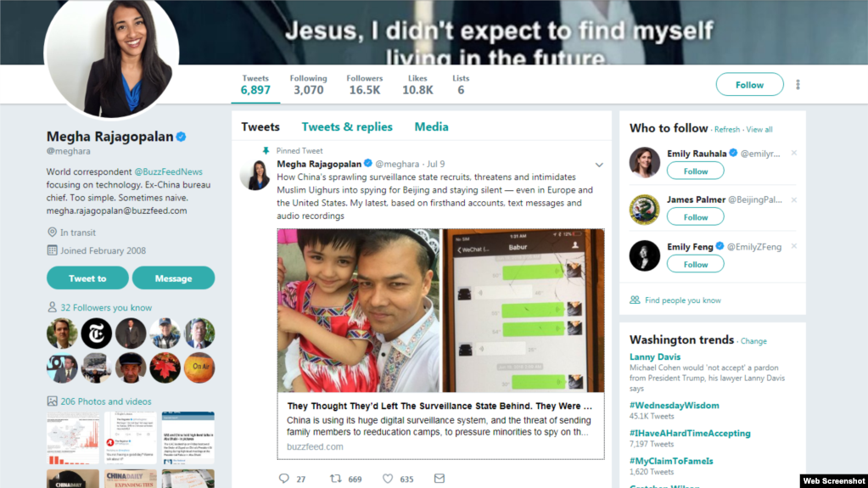Dismiss James Palmer suggestion with the X
Image resolution: width=868 pixels, height=488 pixels.
(794, 199)
